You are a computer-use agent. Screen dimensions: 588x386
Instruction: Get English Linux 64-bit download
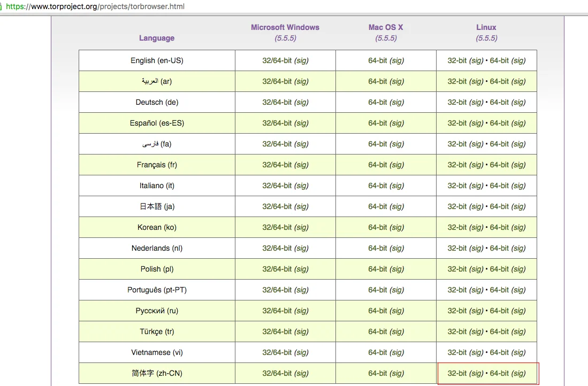click(499, 60)
